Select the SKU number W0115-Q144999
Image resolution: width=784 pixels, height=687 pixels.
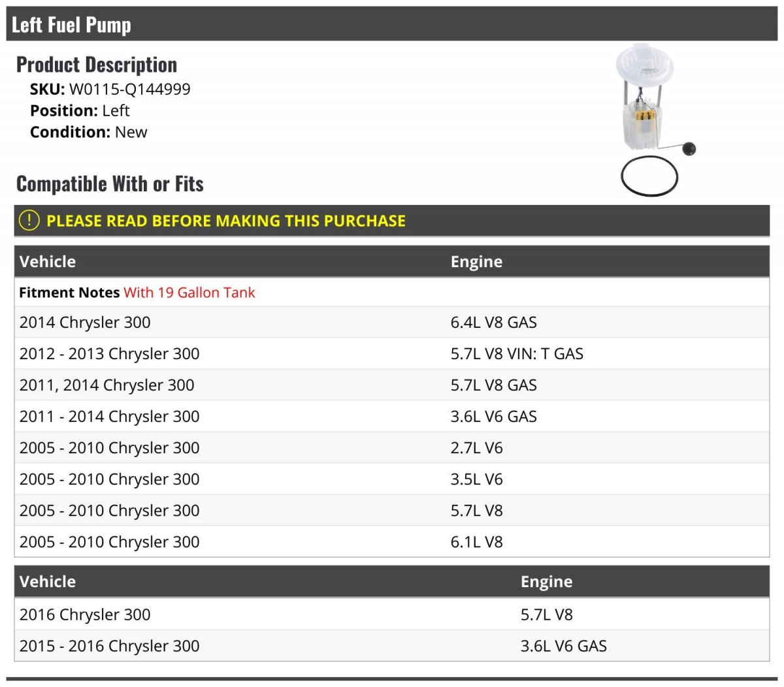click(130, 89)
